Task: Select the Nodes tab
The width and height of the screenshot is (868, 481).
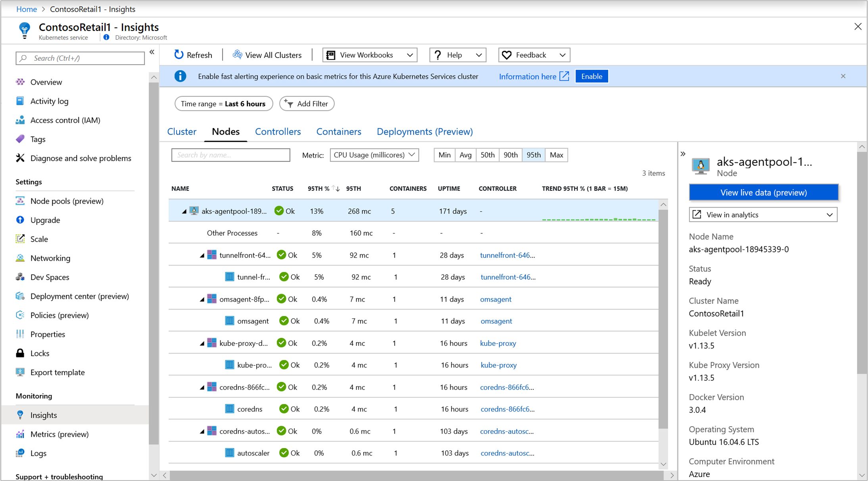Action: click(x=225, y=131)
